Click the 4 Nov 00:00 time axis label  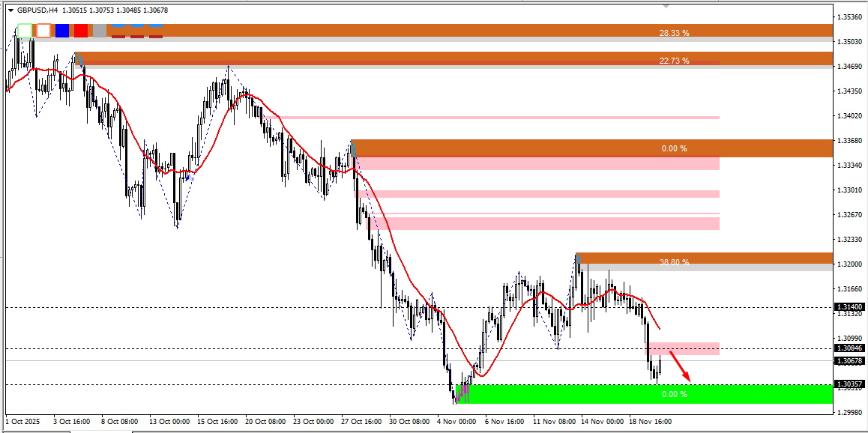point(457,421)
